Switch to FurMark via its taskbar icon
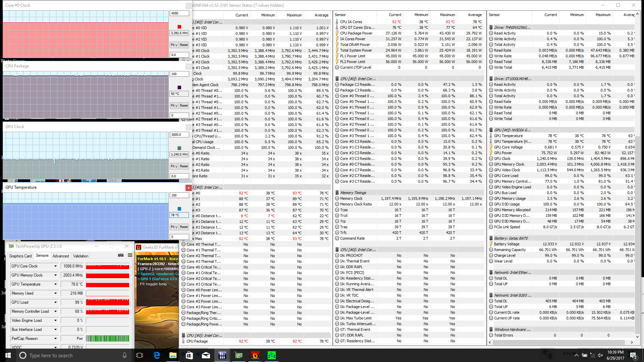Screen dimensions: 644x362 (x=255, y=355)
